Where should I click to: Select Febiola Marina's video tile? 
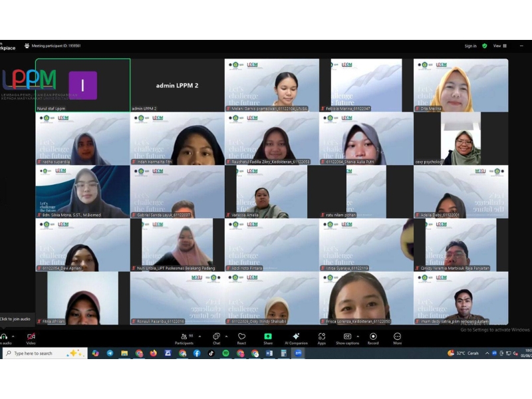pyautogui.click(x=366, y=85)
